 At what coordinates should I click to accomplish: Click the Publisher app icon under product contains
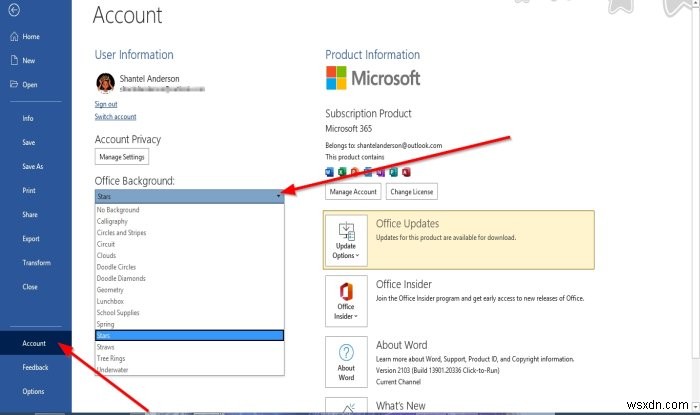[393, 172]
